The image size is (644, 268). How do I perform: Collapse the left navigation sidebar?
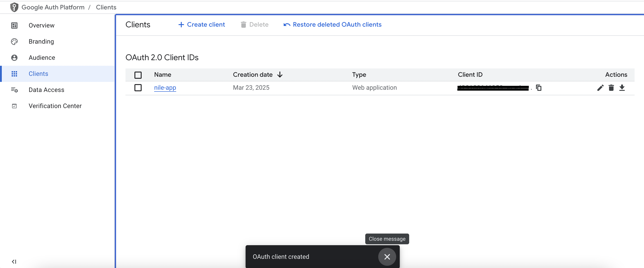[14, 262]
